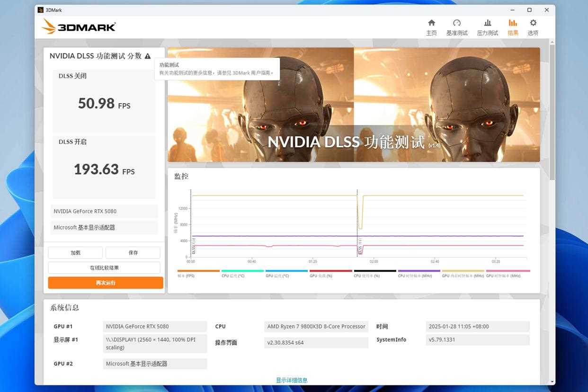This screenshot has height=392, width=588.
Task: Click warning triangle next to score title
Action: [x=148, y=56]
